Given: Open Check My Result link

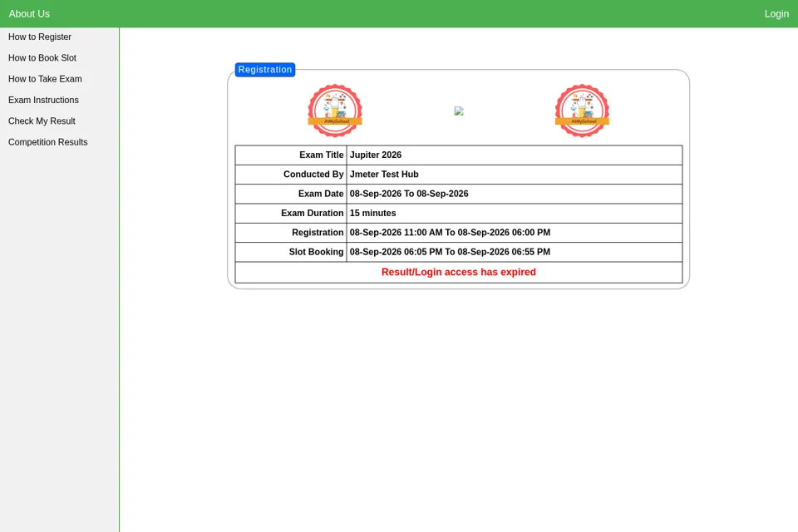Looking at the screenshot, I should (42, 121).
